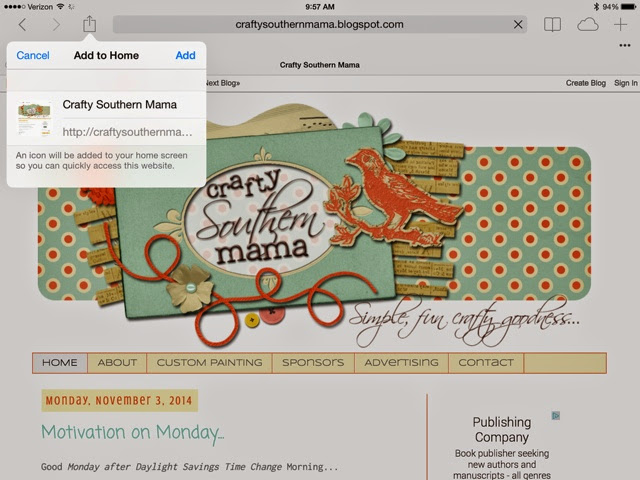
Task: Clear the address bar with the X
Action: tap(518, 24)
